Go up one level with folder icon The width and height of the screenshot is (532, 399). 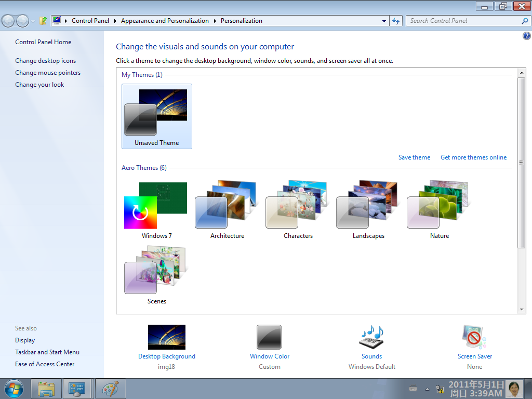click(x=43, y=21)
